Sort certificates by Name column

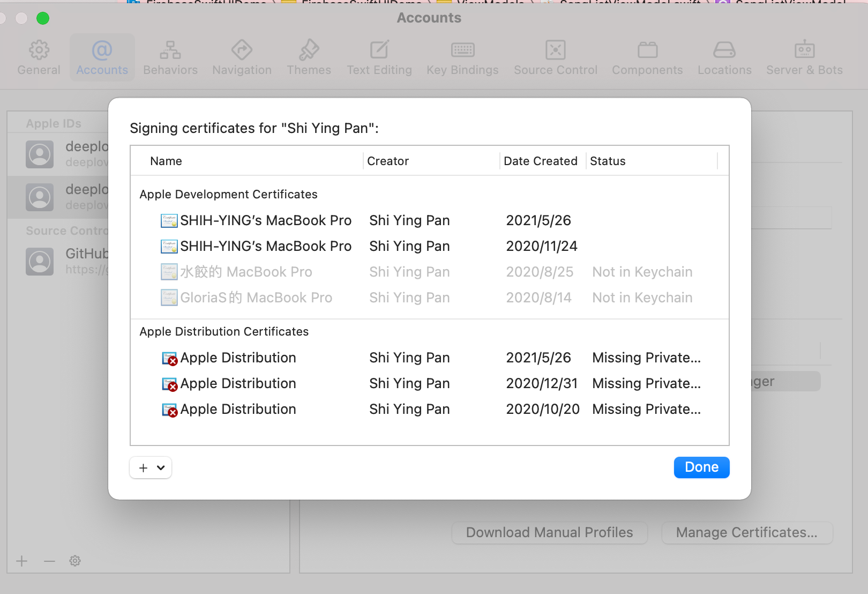166,161
